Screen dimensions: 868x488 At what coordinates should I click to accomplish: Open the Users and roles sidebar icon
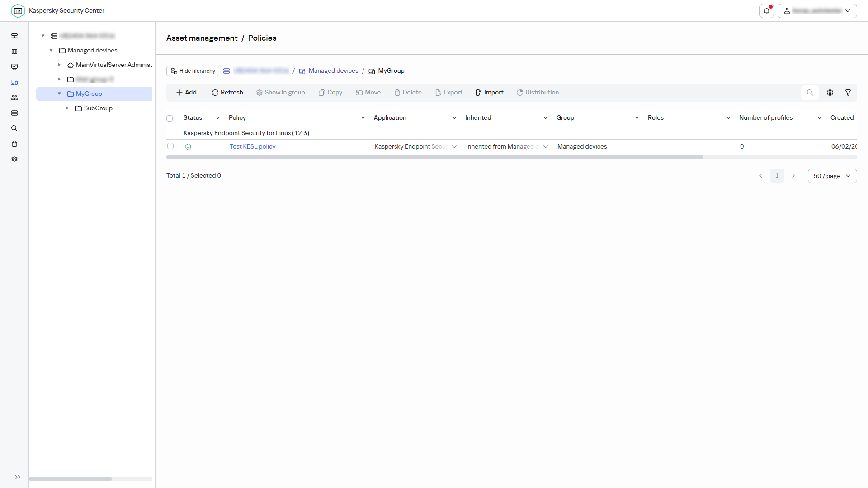pyautogui.click(x=14, y=98)
